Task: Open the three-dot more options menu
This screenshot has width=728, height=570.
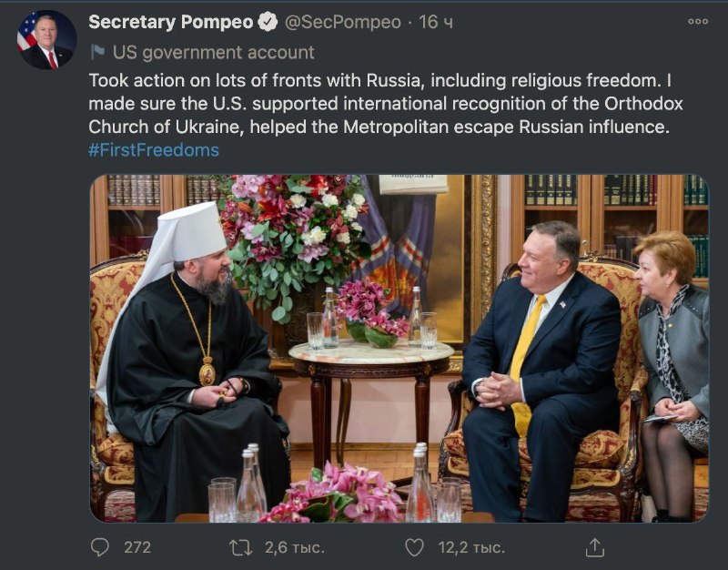Action: pos(698,21)
